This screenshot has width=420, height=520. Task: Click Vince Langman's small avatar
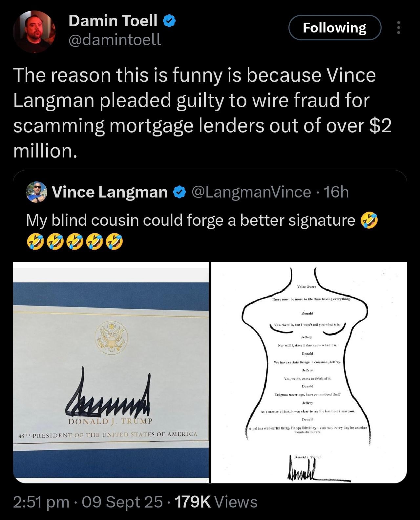[x=37, y=192]
